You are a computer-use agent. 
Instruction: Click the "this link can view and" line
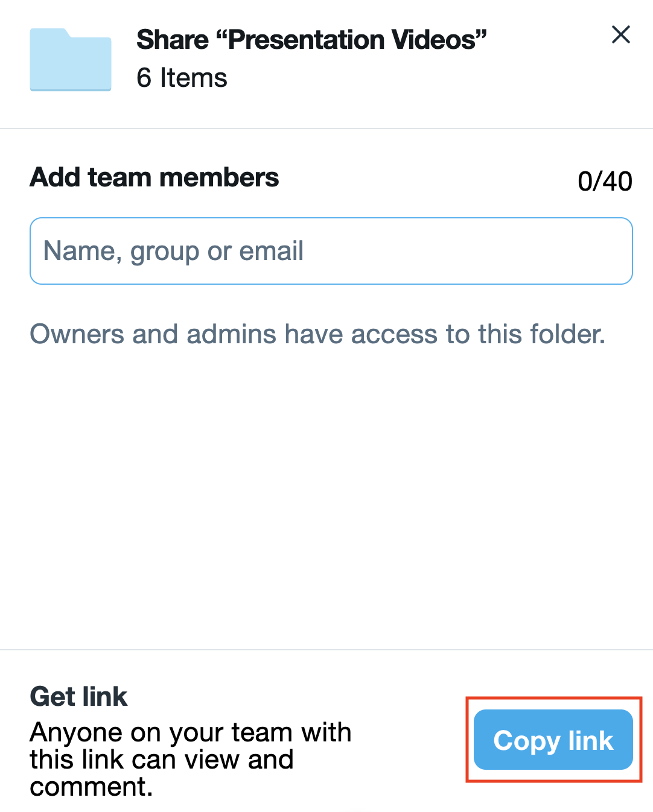click(161, 760)
